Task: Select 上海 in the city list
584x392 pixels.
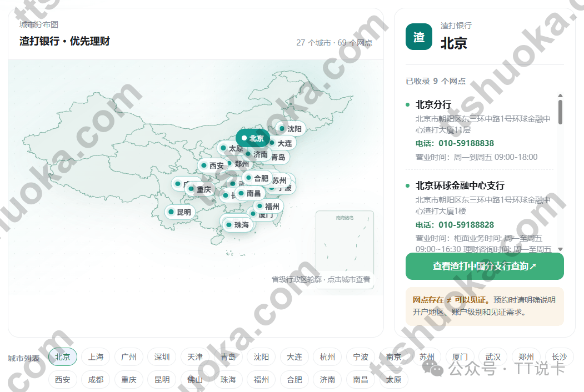Action: coord(96,357)
